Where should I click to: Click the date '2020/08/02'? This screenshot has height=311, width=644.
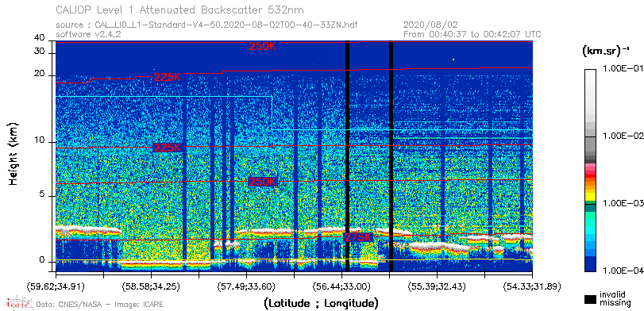[x=430, y=25]
